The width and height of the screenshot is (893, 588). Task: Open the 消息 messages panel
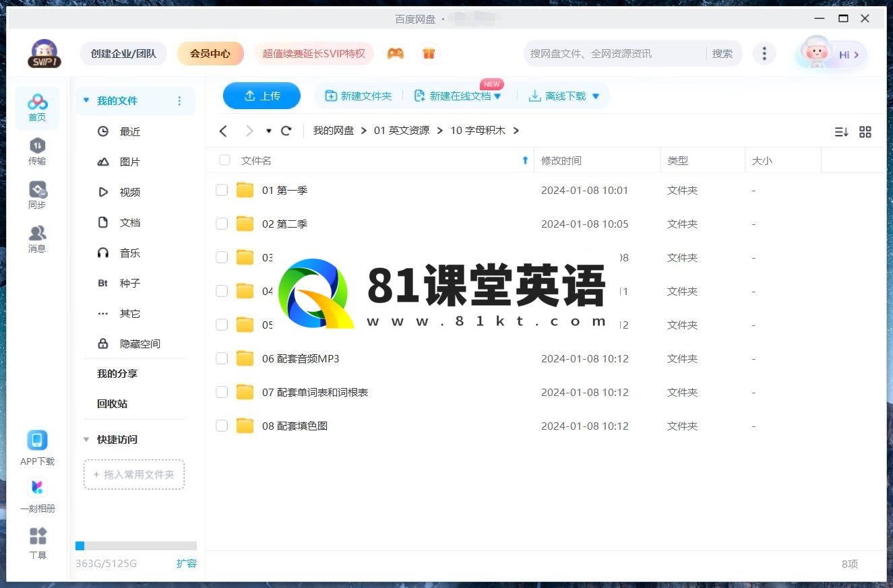[37, 239]
